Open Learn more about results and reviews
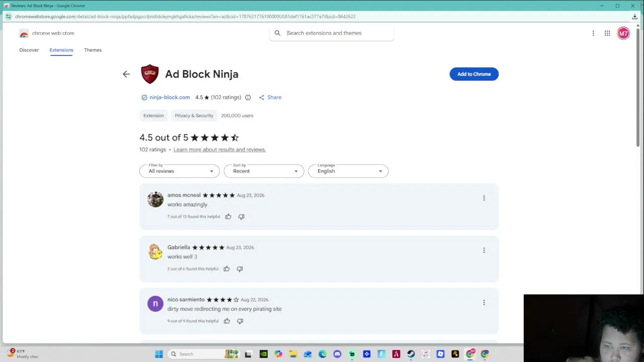Screen dimensions: 644x362 pos(219,150)
